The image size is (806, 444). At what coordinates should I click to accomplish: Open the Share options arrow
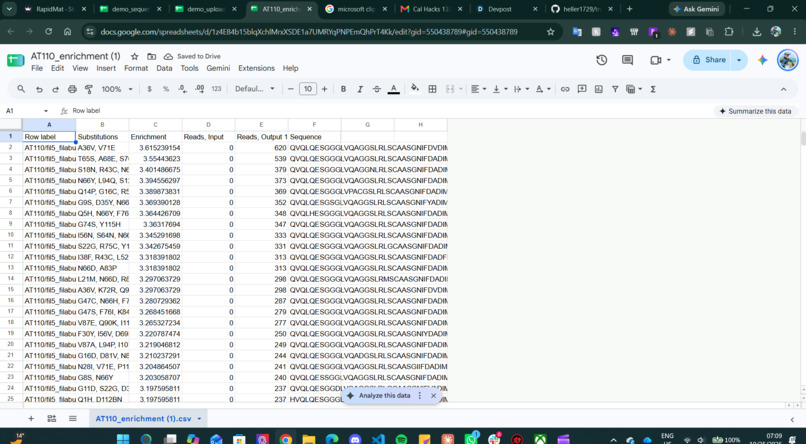739,60
